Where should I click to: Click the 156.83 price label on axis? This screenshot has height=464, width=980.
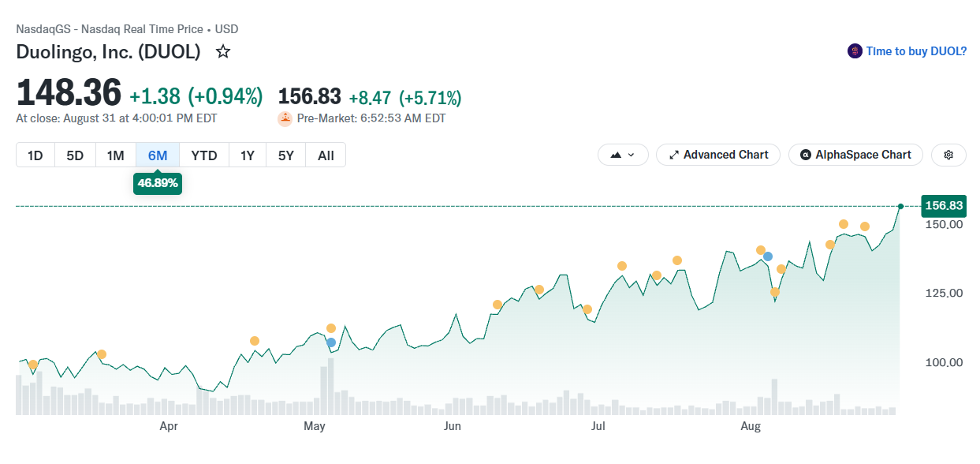[x=944, y=206]
